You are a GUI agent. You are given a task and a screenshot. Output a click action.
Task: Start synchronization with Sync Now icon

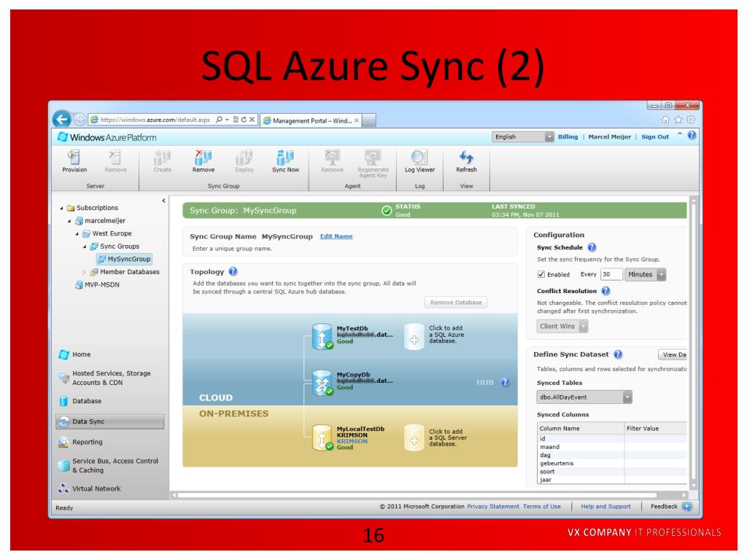coord(285,157)
